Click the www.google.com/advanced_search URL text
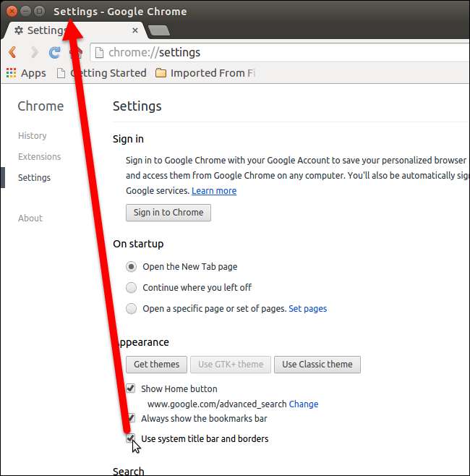 coord(217,404)
